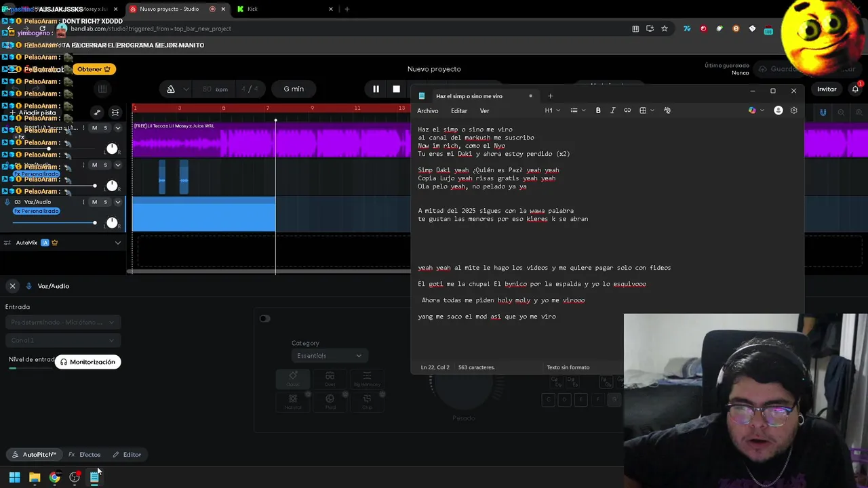The width and height of the screenshot is (868, 488).
Task: Open Notepad settings gear
Action: coord(794,110)
